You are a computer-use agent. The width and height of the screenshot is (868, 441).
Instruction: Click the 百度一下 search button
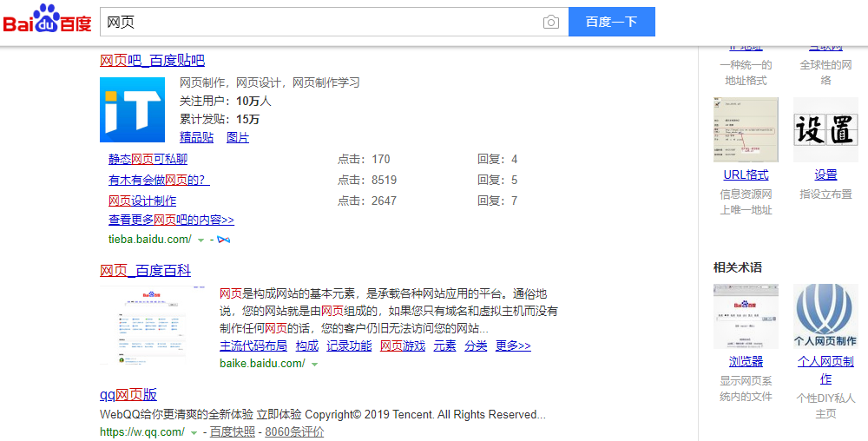point(612,22)
